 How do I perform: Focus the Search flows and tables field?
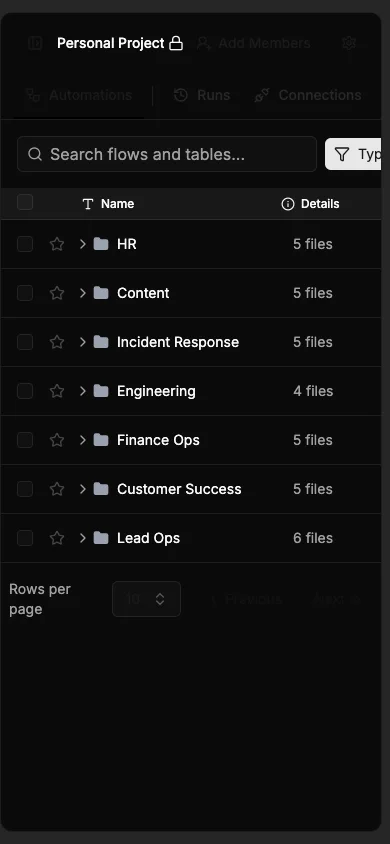click(x=167, y=154)
